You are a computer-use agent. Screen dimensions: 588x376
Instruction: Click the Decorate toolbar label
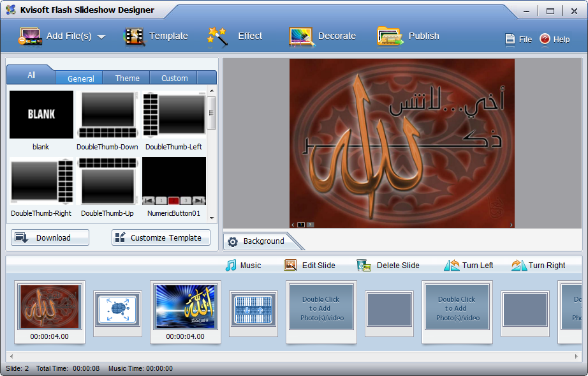(337, 36)
